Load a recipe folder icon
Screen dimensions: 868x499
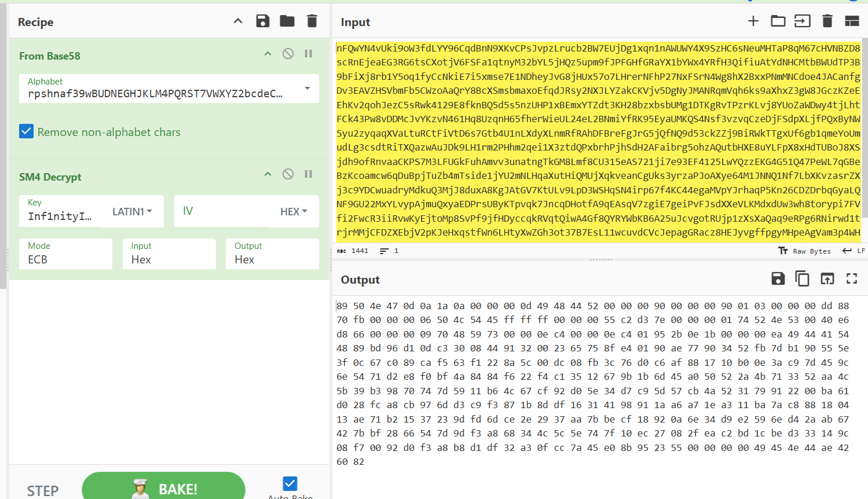pos(287,21)
